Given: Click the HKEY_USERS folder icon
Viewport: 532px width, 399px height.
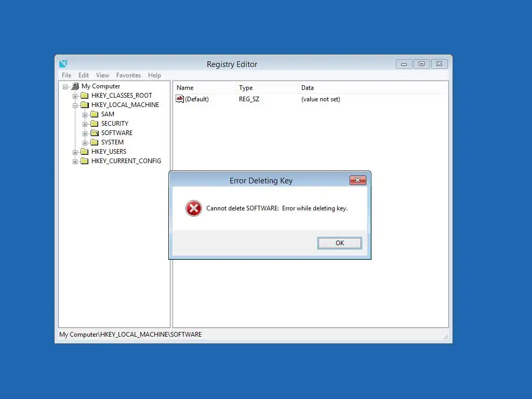Looking at the screenshot, I should tap(85, 152).
